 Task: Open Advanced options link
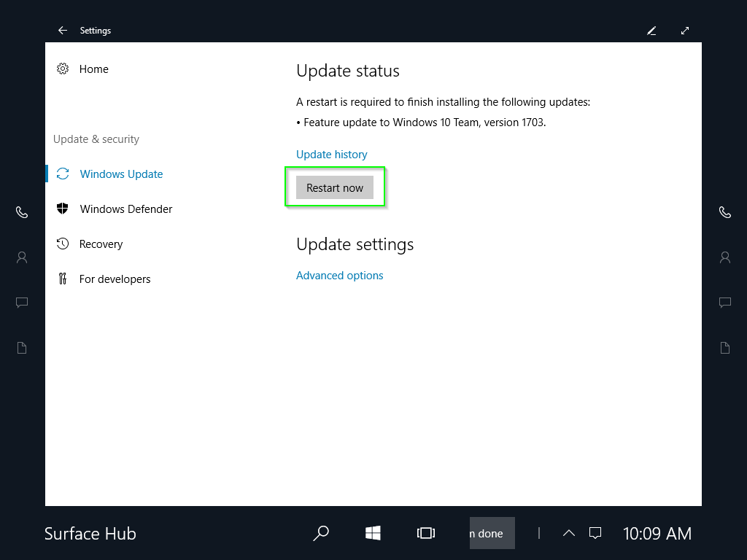(340, 275)
